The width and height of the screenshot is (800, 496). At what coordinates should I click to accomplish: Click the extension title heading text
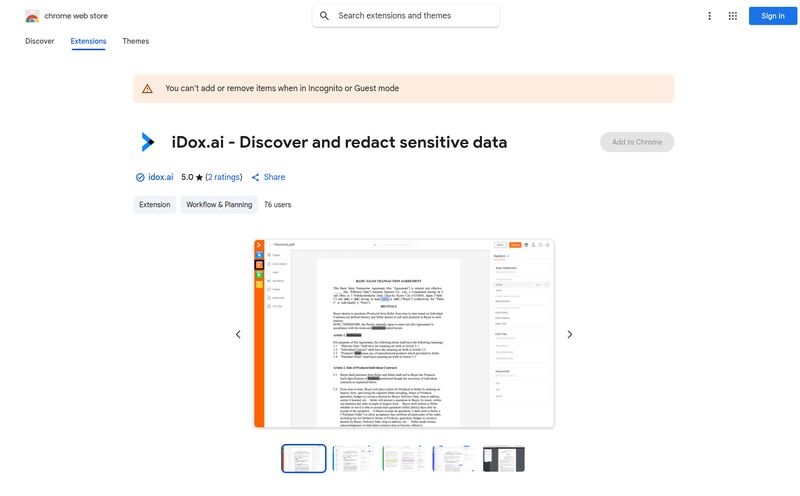tap(339, 142)
